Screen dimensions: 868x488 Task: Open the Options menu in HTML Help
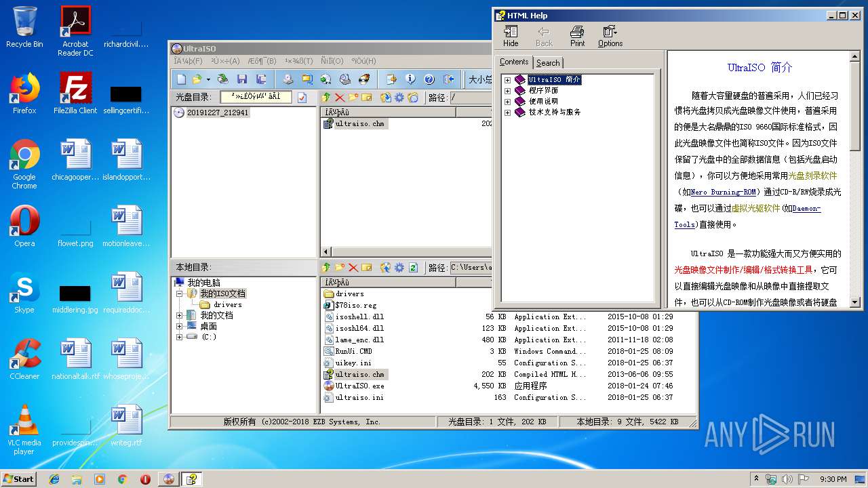point(610,36)
